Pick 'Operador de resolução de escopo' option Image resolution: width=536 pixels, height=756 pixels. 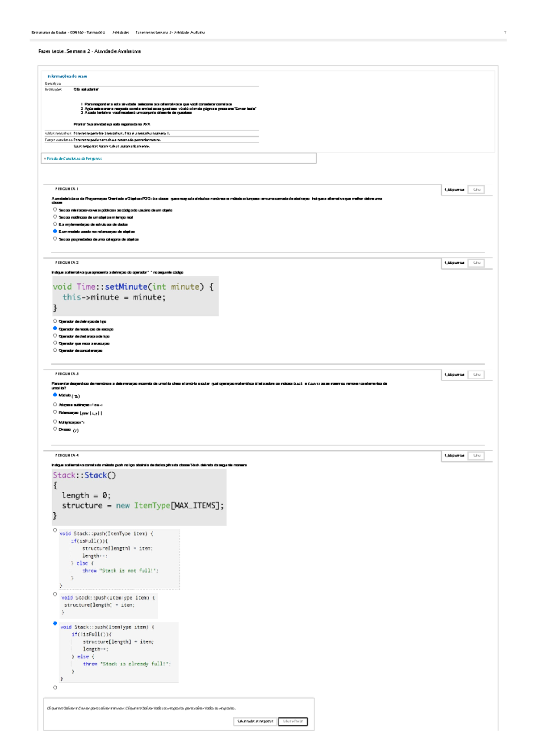pyautogui.click(x=55, y=328)
